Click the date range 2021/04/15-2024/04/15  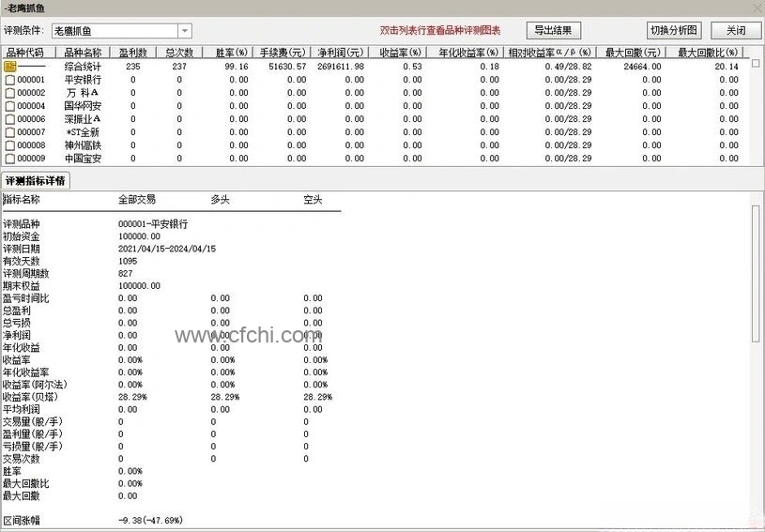[x=167, y=249]
